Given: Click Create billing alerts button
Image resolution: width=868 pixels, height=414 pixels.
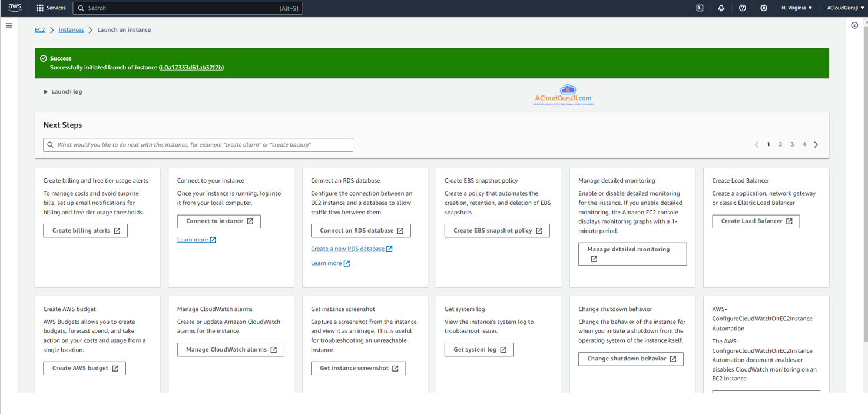Looking at the screenshot, I should 85,231.
